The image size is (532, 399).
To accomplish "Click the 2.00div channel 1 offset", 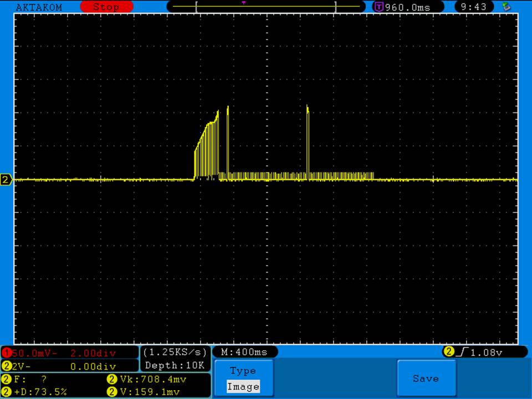I will [x=93, y=353].
